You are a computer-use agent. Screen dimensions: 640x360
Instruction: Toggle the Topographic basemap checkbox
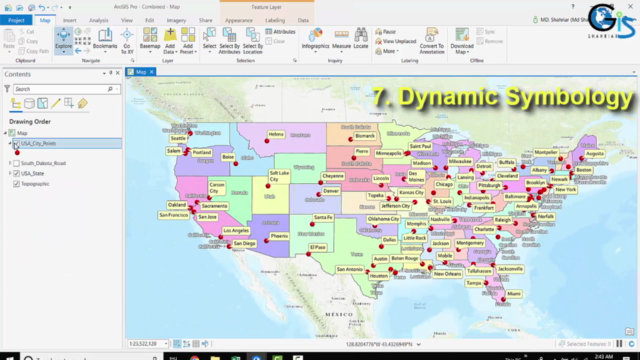tap(16, 184)
